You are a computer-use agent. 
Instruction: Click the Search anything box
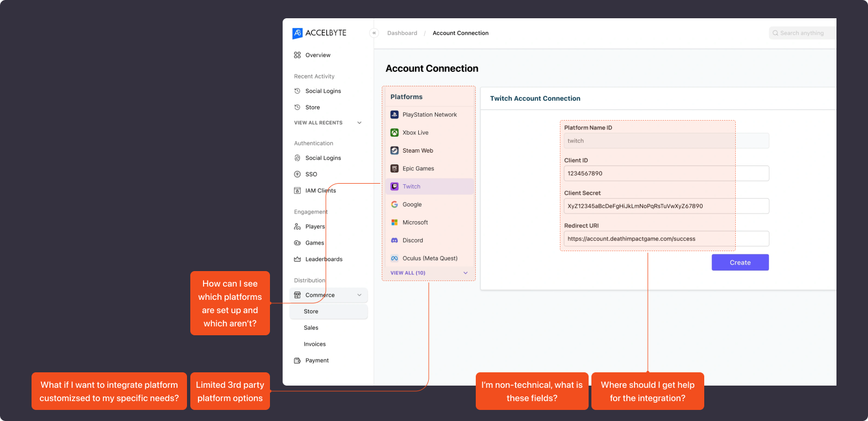point(802,33)
